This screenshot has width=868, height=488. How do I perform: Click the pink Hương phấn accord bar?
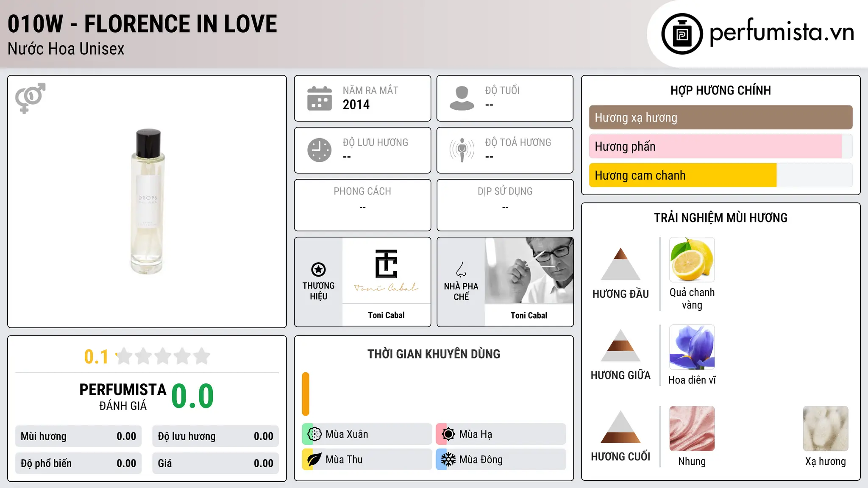[715, 146]
